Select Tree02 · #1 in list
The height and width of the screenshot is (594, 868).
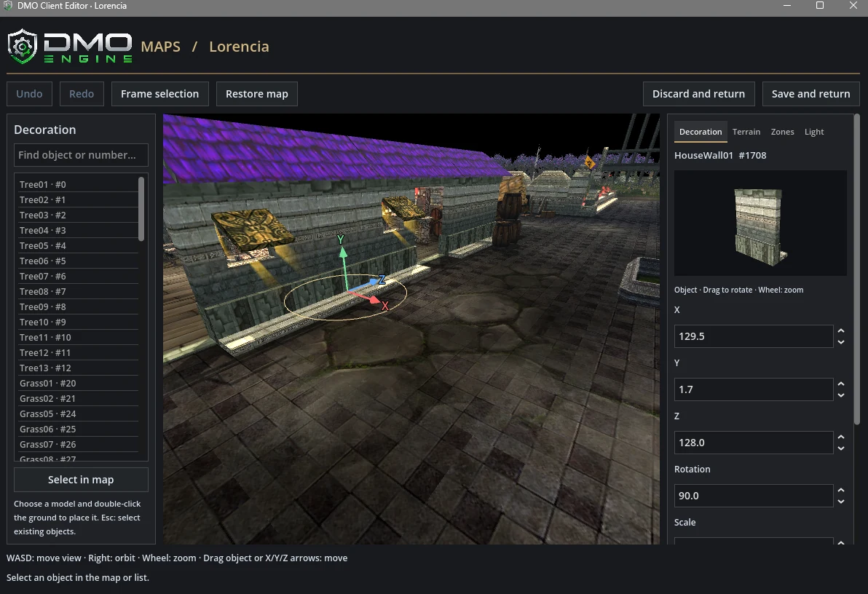pyautogui.click(x=79, y=200)
